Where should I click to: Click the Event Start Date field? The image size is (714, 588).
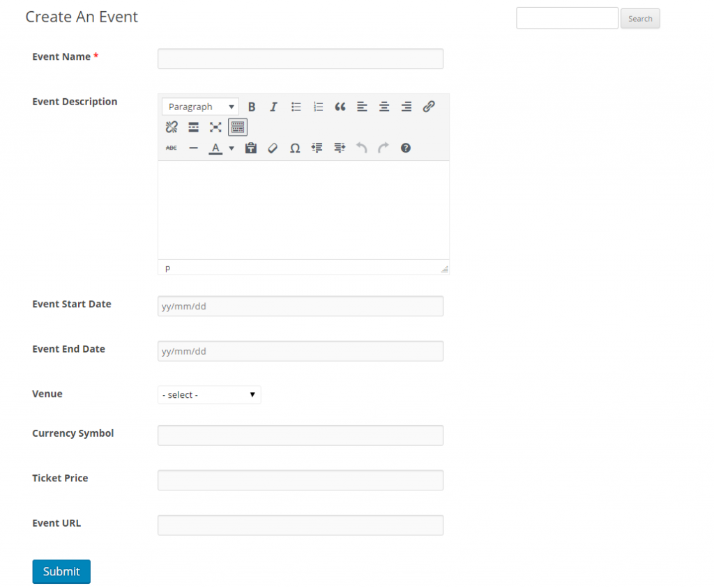[300, 306]
